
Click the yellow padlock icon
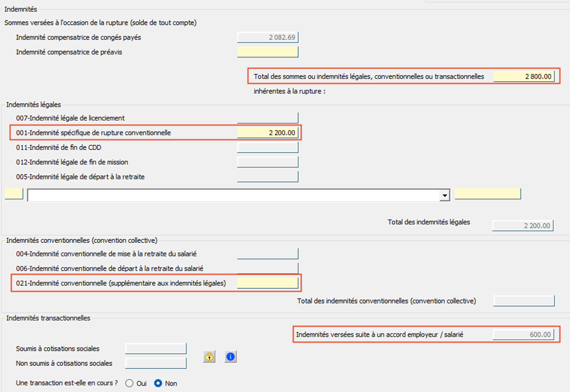coord(209,357)
